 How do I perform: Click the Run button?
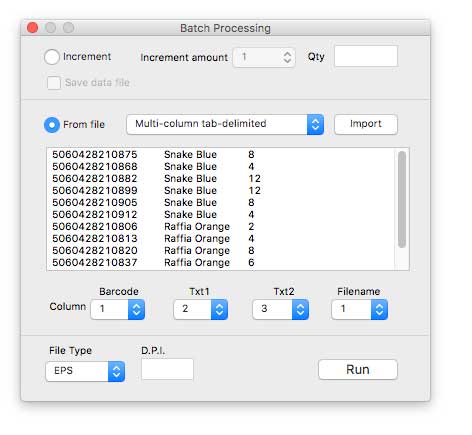[358, 369]
